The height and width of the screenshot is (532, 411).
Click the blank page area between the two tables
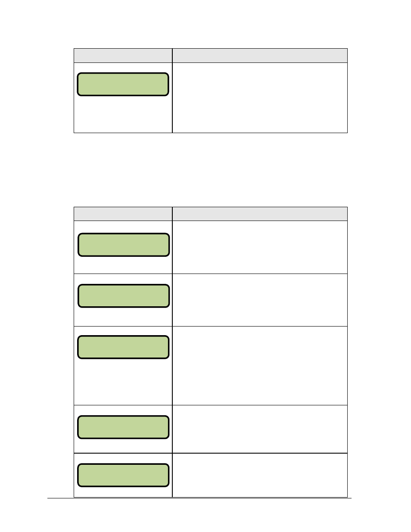point(210,170)
